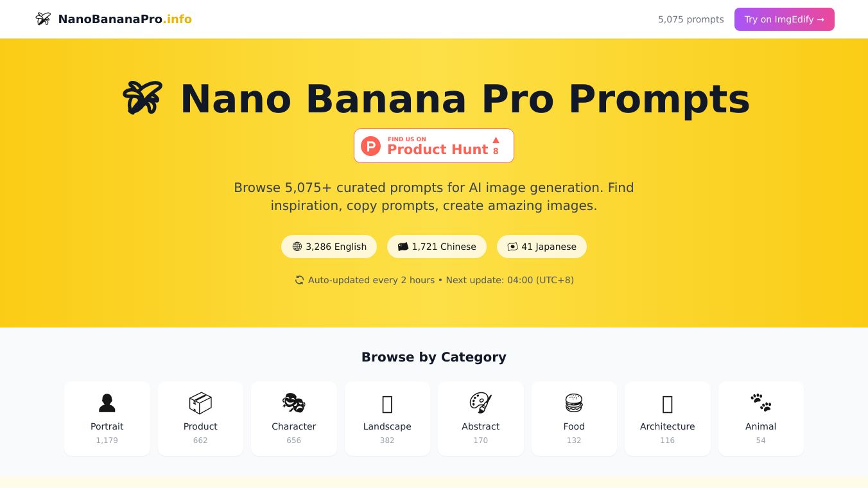
Task: Toggle the 3,286 English language filter
Action: [329, 247]
